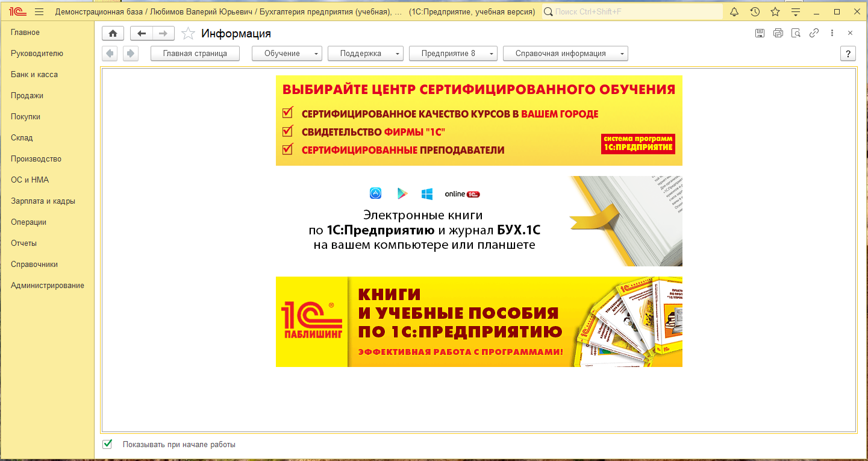
Task: Click the Google Play icon in banner
Action: pos(402,193)
